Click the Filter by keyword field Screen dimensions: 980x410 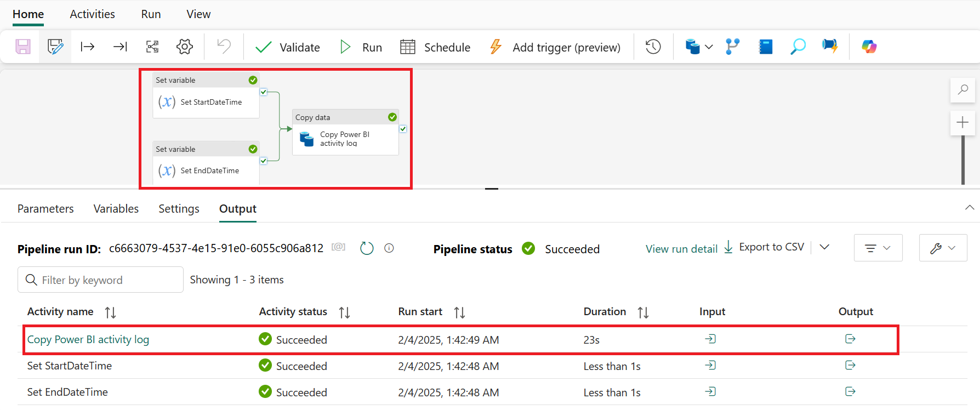click(100, 280)
